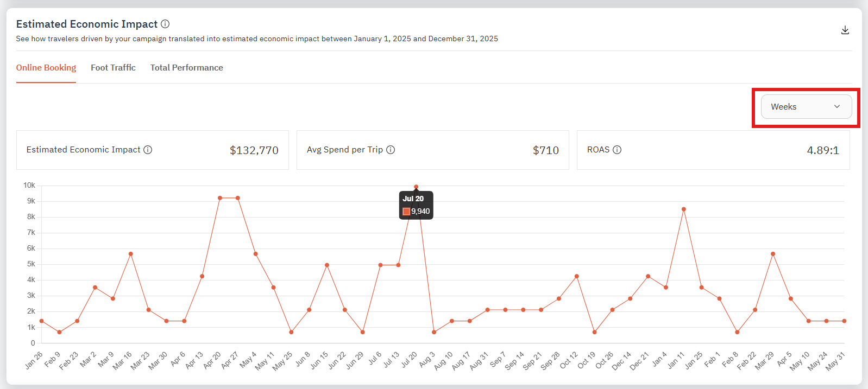
Task: Click the download icon in the header
Action: click(845, 30)
